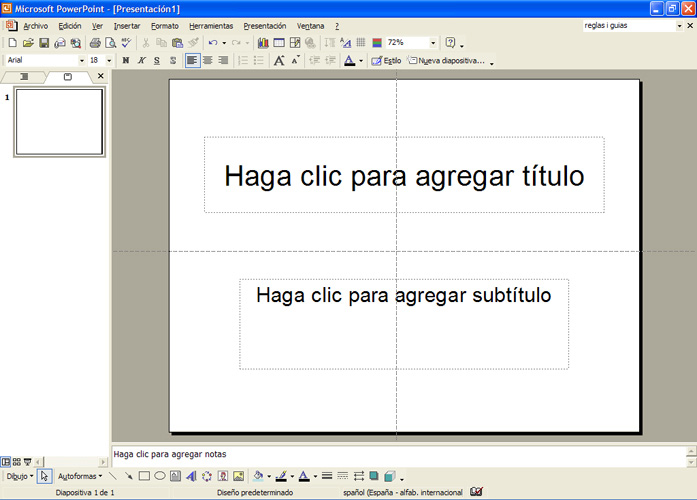This screenshot has width=697, height=500.
Task: Insert picture from file icon
Action: tap(239, 476)
